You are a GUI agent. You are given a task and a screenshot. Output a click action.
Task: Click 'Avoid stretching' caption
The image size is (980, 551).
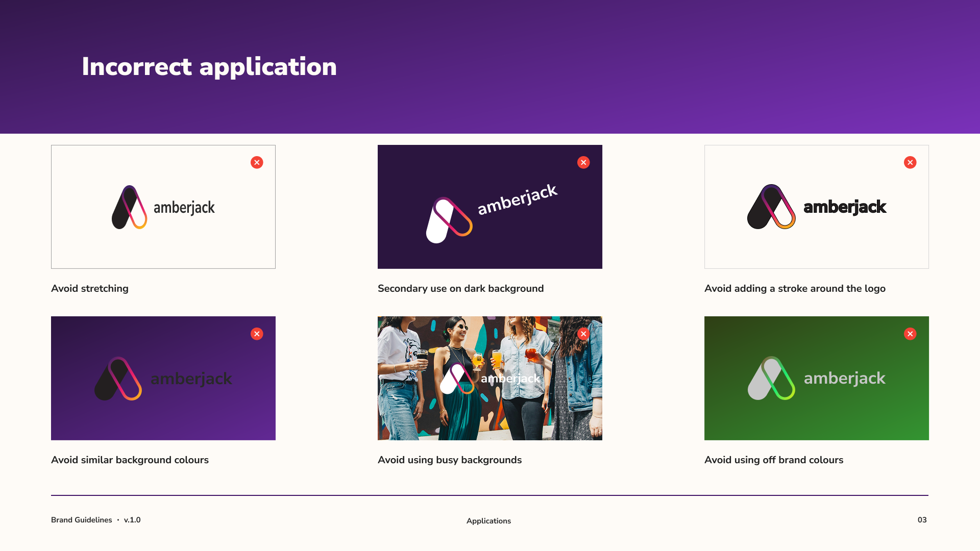coord(90,289)
